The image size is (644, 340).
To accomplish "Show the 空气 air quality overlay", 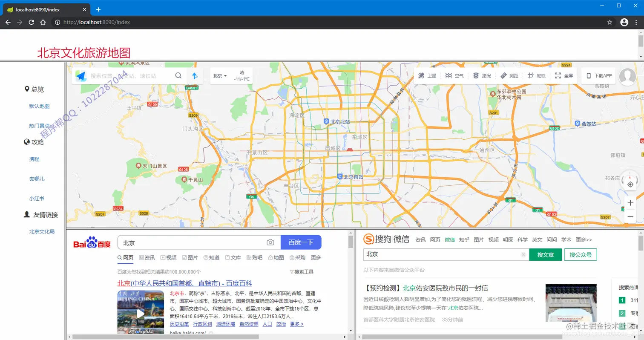I will (x=454, y=75).
